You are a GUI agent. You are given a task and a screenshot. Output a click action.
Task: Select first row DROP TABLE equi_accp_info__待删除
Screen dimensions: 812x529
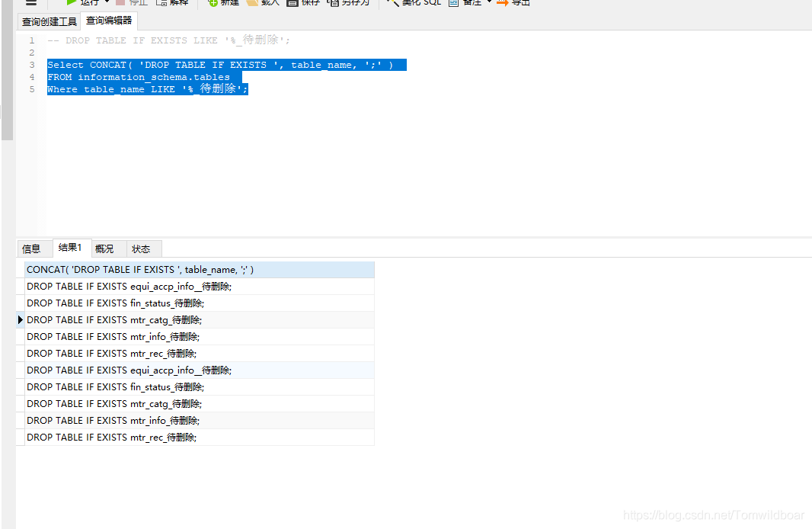pyautogui.click(x=200, y=287)
